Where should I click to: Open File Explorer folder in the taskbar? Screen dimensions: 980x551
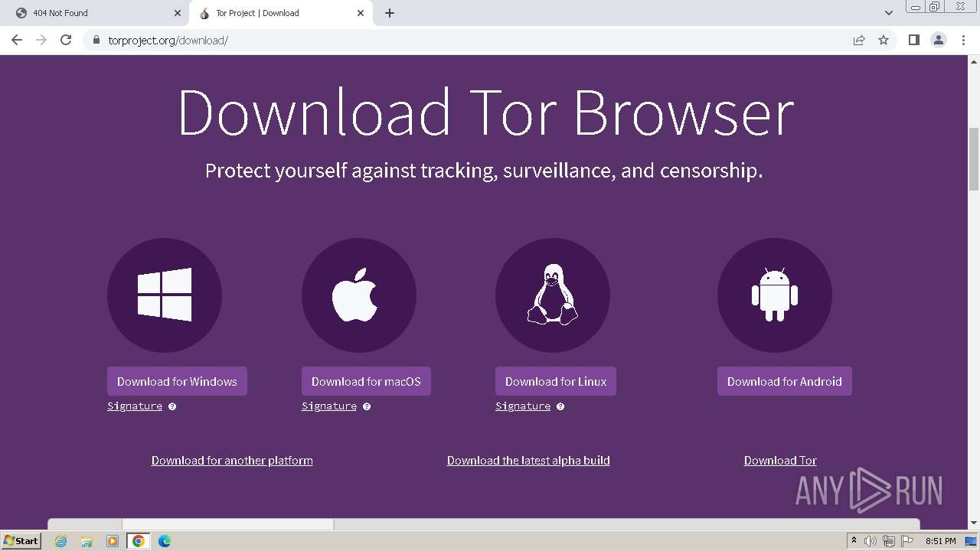[x=87, y=541]
